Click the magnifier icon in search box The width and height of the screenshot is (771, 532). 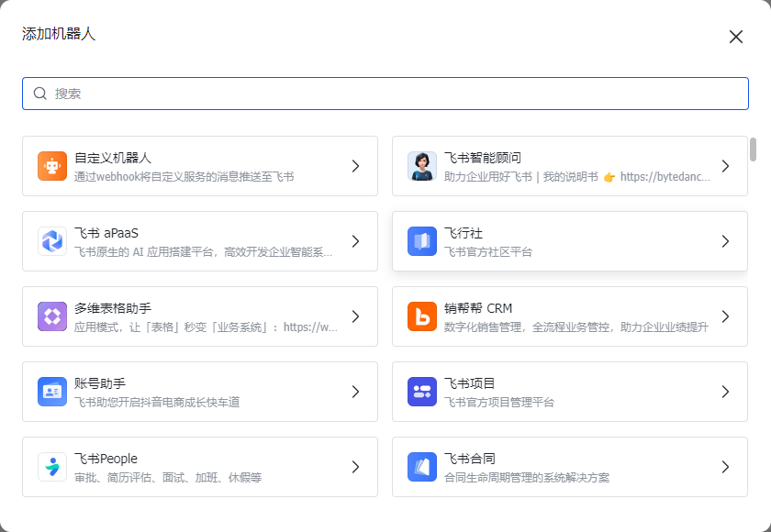point(39,94)
